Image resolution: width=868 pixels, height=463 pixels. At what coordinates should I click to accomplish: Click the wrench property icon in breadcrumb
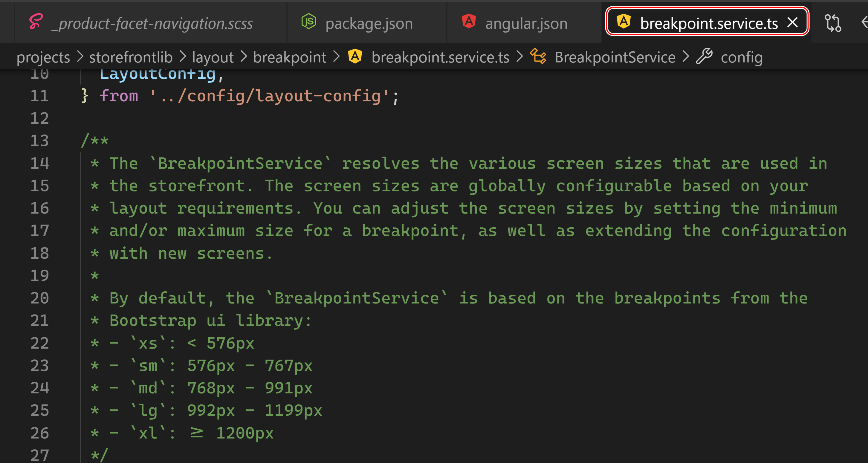(704, 56)
